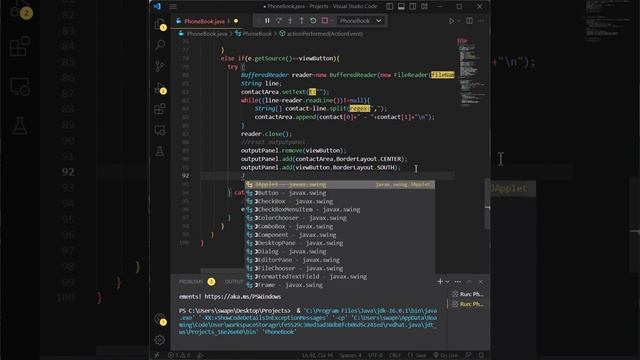Open Customize Layout in title bar
The height and width of the screenshot is (360, 640).
pos(424,7)
